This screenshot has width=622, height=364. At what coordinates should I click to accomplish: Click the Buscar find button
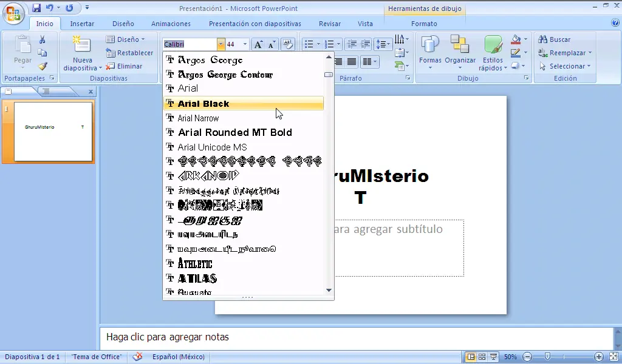pyautogui.click(x=555, y=39)
